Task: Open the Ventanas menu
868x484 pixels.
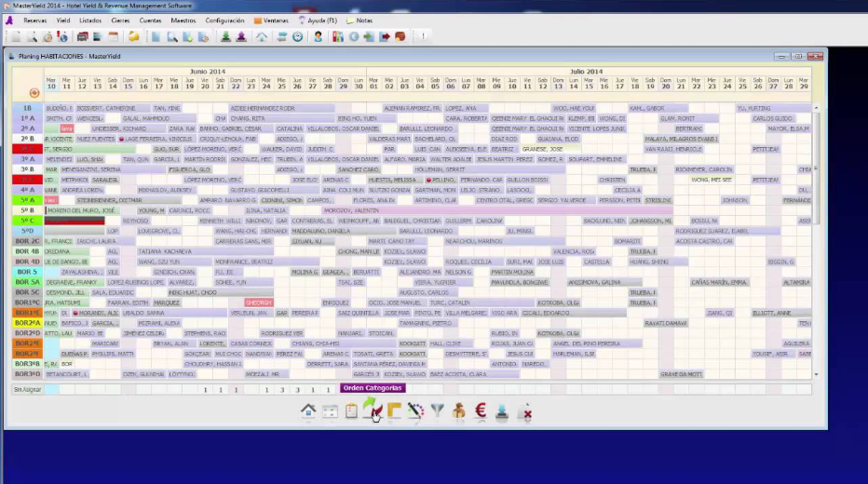Action: pos(271,20)
